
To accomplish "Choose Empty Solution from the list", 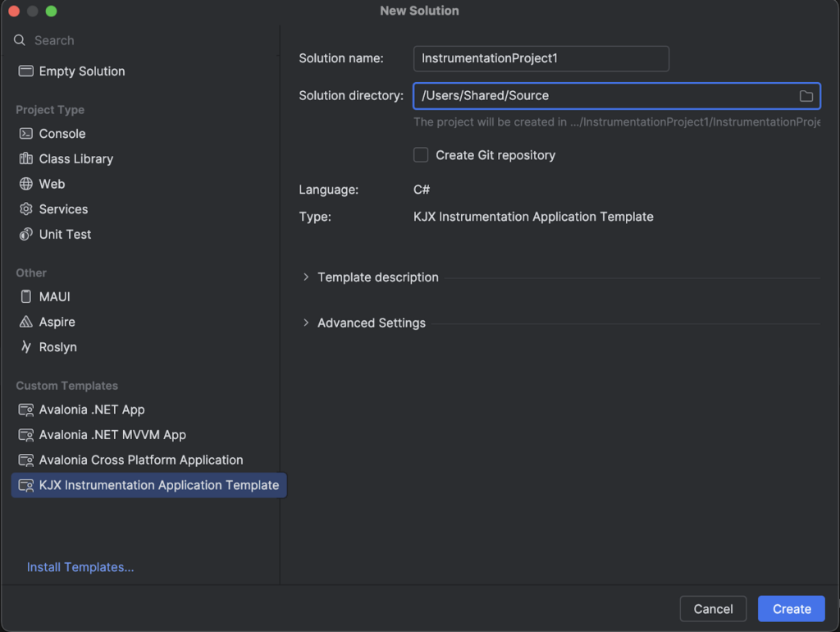I will tap(82, 71).
